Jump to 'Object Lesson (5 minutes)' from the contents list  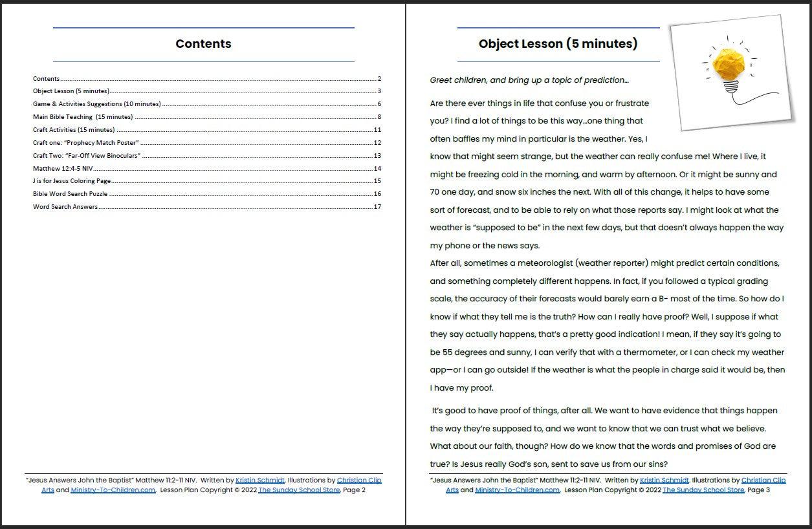(71, 91)
